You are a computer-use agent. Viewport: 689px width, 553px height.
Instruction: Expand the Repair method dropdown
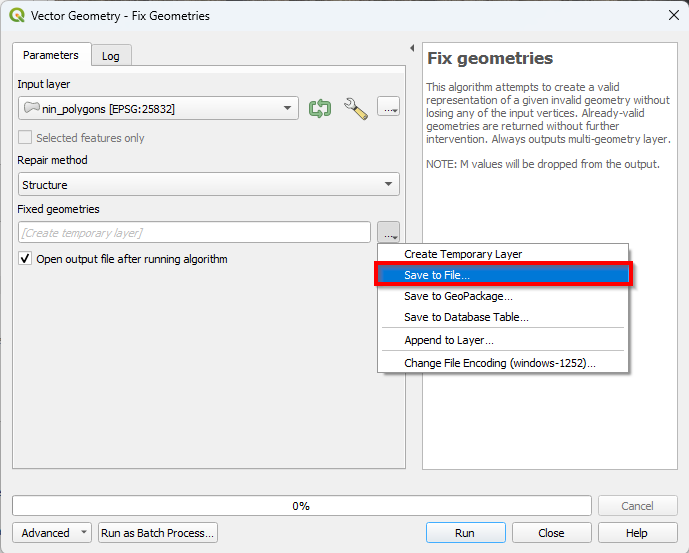tap(208, 185)
